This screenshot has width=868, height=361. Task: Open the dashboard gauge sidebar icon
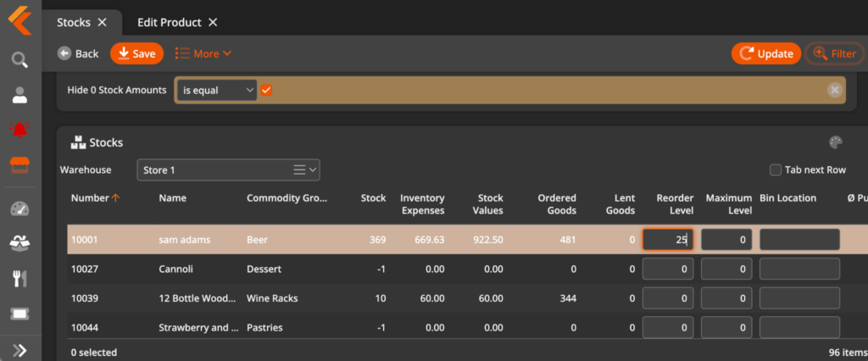tap(20, 208)
